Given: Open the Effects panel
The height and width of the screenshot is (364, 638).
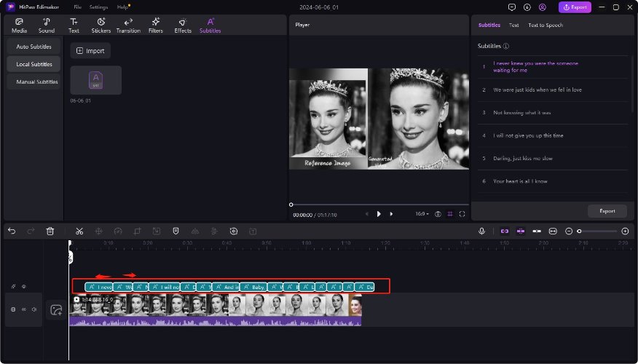Looking at the screenshot, I should (183, 25).
